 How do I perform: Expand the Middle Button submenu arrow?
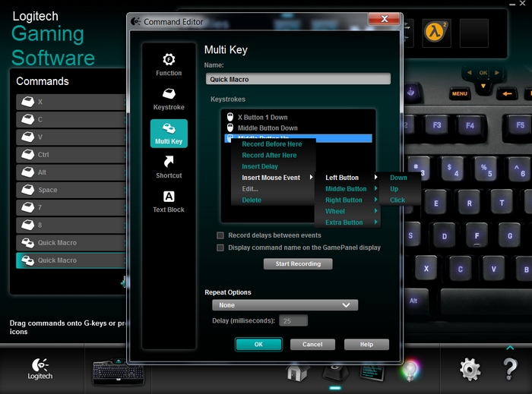click(x=375, y=188)
